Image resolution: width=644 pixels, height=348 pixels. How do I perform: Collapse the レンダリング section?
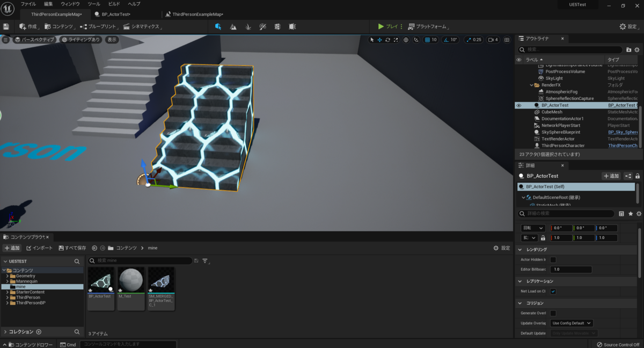[519, 250]
